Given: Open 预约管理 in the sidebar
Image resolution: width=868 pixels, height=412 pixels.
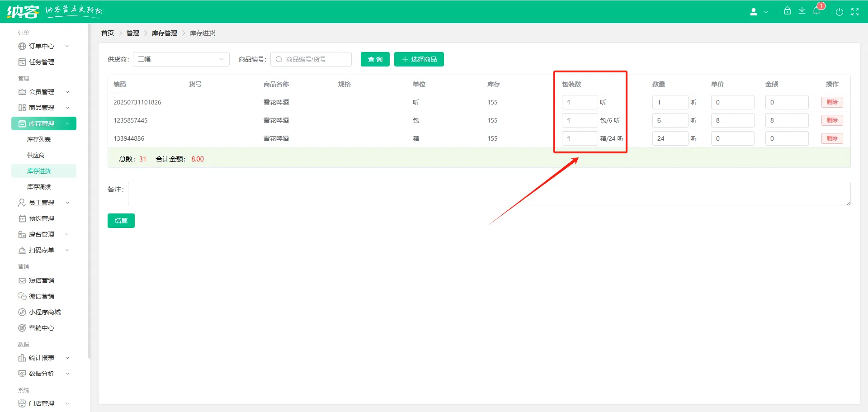Looking at the screenshot, I should [x=42, y=218].
